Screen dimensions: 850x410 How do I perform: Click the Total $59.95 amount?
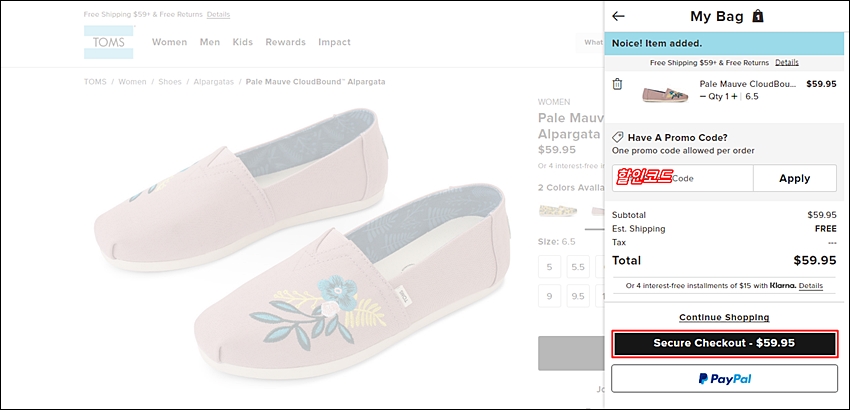815,260
